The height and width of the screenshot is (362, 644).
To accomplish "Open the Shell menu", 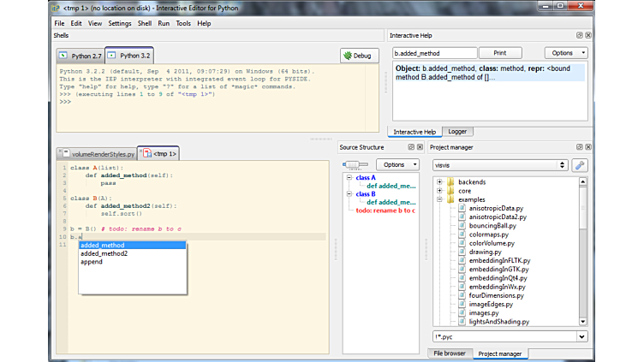I will (145, 23).
